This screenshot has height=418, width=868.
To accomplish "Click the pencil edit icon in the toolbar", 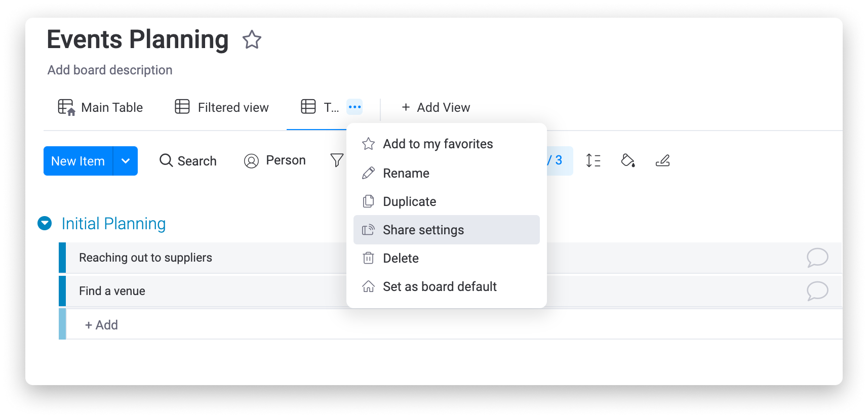I will click(662, 160).
